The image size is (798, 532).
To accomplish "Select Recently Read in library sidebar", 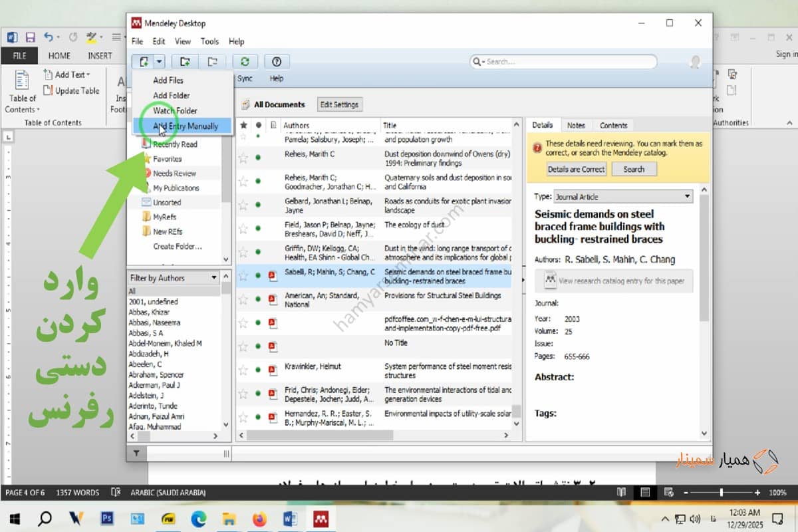I will (x=175, y=144).
